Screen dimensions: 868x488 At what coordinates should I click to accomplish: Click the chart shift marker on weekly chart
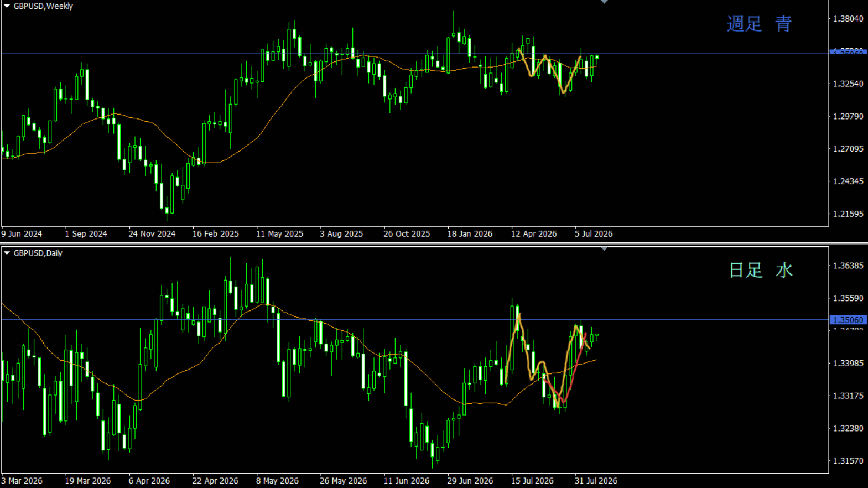point(604,2)
